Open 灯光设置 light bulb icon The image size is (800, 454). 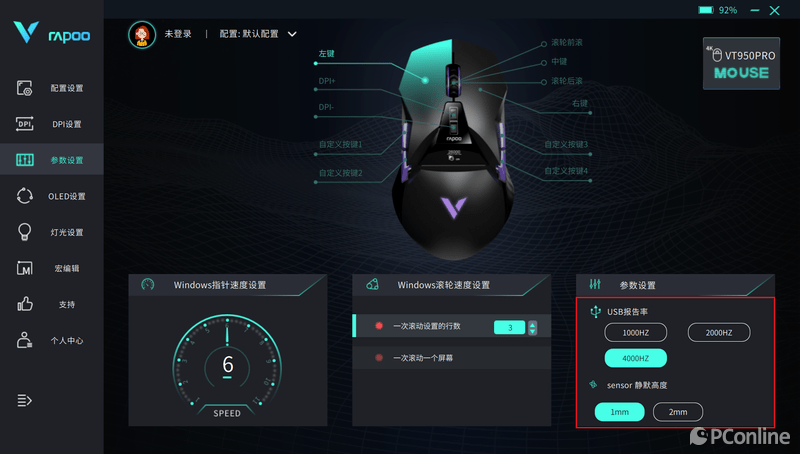24,232
